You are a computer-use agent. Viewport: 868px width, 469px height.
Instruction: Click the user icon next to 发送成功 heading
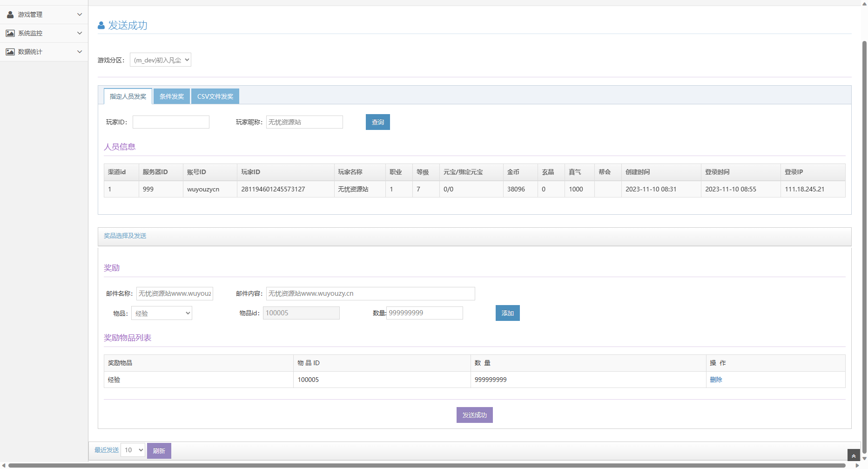tap(101, 26)
